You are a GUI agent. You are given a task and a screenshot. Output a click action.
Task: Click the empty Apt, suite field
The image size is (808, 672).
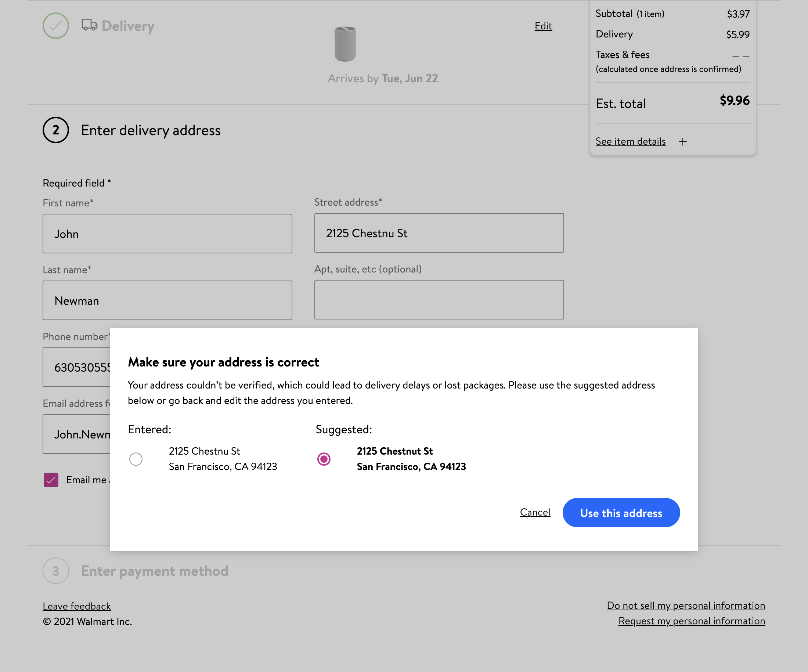[439, 300]
